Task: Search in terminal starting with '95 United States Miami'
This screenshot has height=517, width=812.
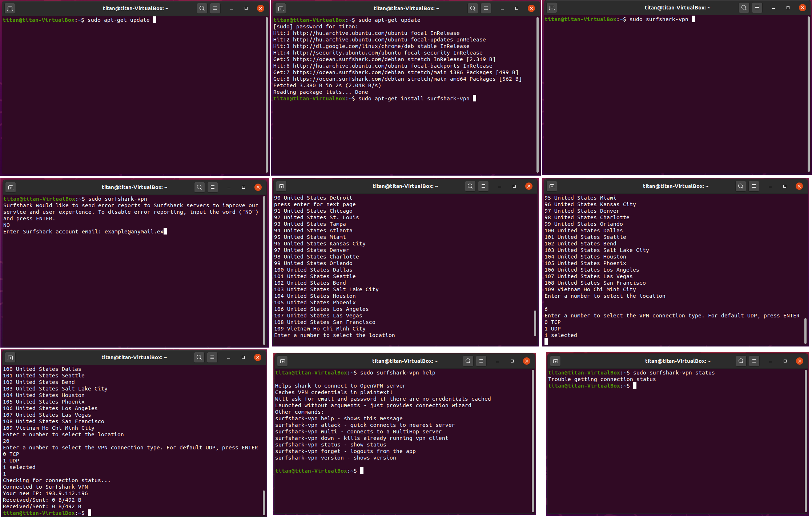Action: [x=741, y=186]
